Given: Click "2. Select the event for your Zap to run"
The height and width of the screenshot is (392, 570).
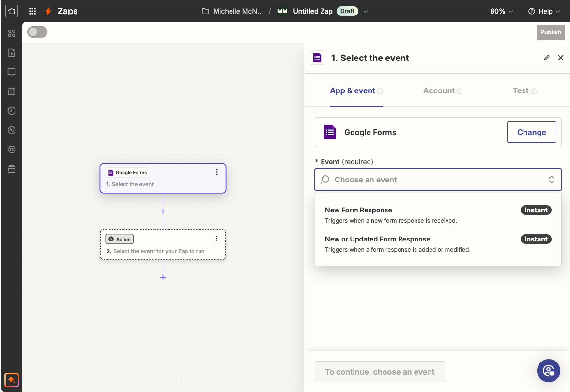Looking at the screenshot, I should coord(155,251).
